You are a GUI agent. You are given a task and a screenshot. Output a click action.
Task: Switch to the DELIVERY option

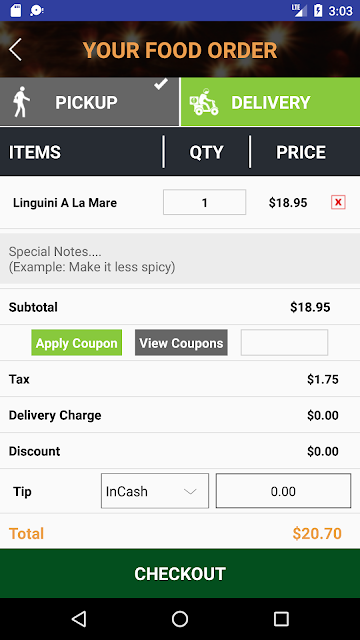tap(270, 102)
